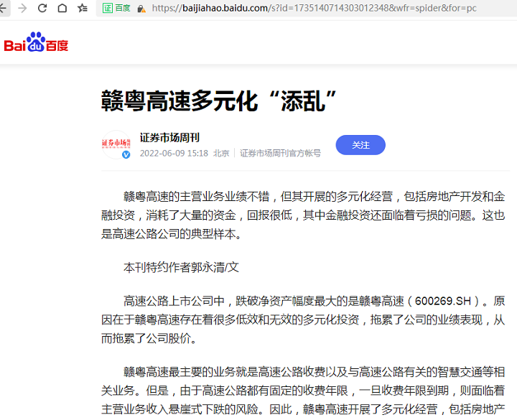The image size is (517, 420).
Task: Click the browser back arrow
Action: click(x=4, y=8)
